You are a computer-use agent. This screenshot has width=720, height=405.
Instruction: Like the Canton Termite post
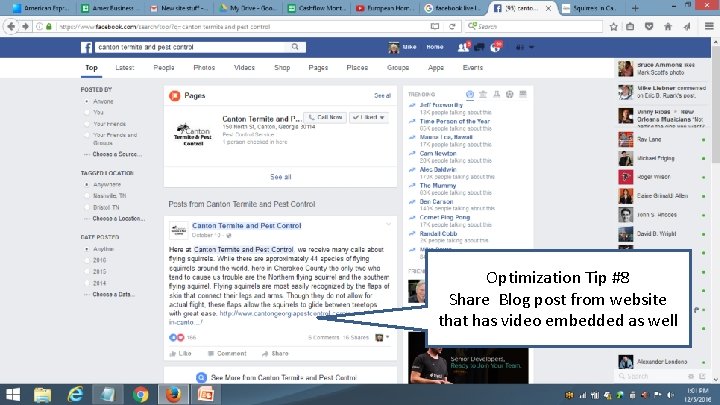point(180,354)
